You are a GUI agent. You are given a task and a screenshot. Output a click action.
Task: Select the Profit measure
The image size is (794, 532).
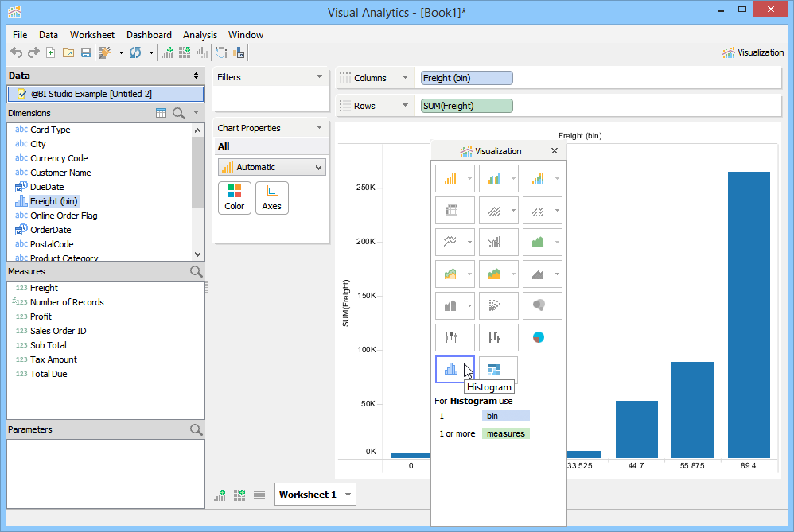41,316
